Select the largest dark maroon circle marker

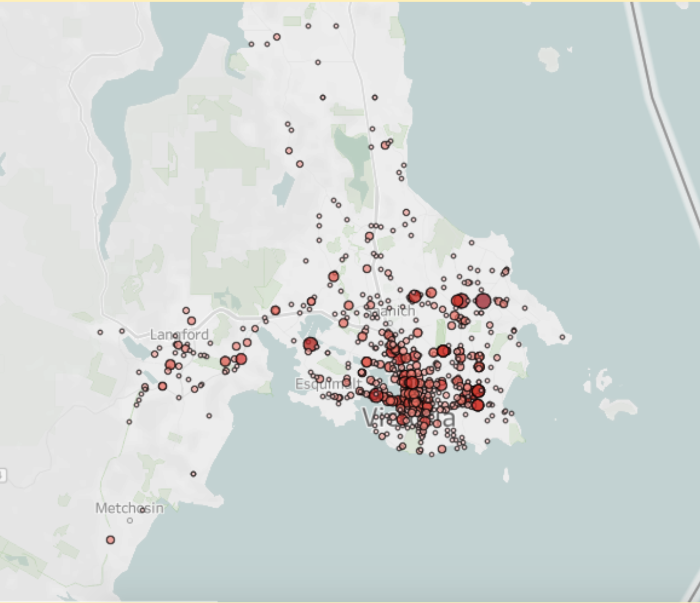click(x=483, y=301)
